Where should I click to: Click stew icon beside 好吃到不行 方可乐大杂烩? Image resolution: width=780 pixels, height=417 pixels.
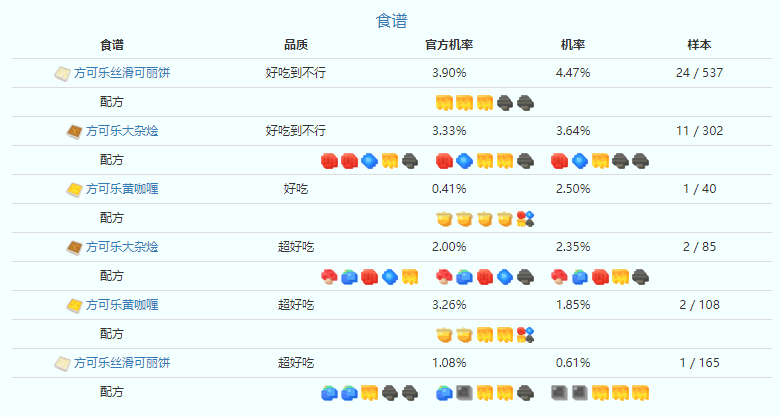click(x=73, y=131)
